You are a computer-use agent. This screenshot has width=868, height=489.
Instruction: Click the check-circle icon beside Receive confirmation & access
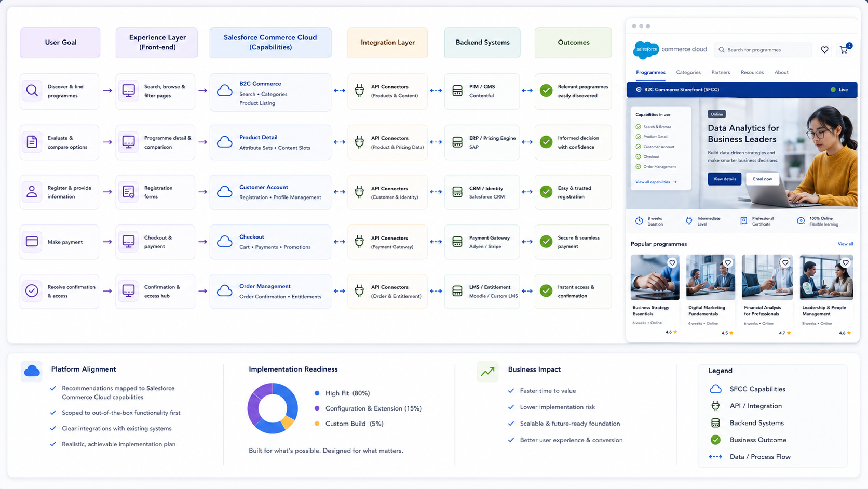tap(32, 291)
